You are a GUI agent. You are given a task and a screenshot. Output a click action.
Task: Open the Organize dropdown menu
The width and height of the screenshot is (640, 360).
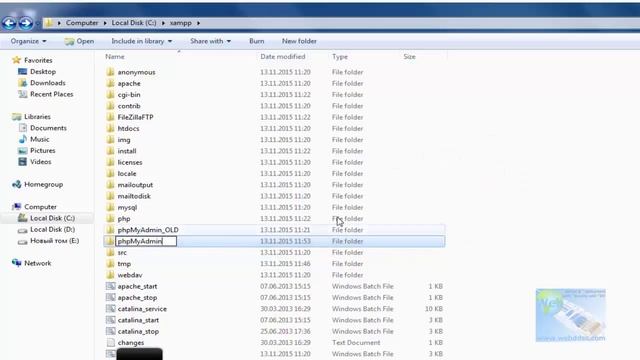click(x=29, y=41)
